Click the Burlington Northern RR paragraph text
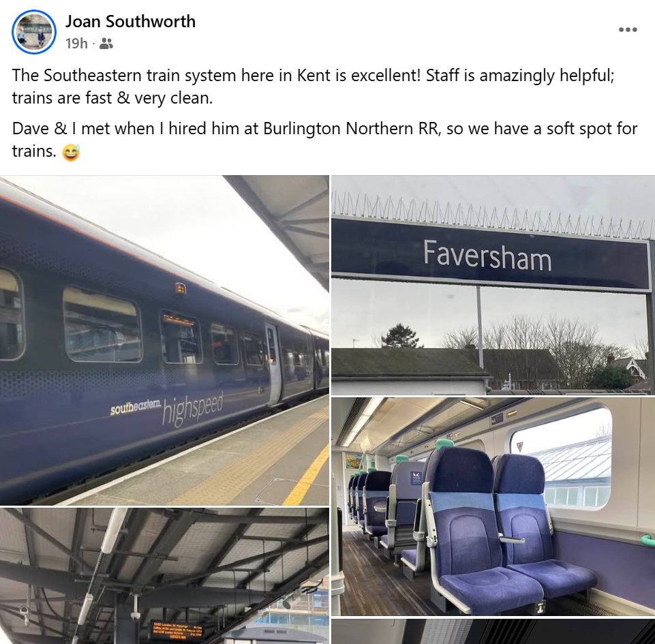This screenshot has width=655, height=644. 324,140
